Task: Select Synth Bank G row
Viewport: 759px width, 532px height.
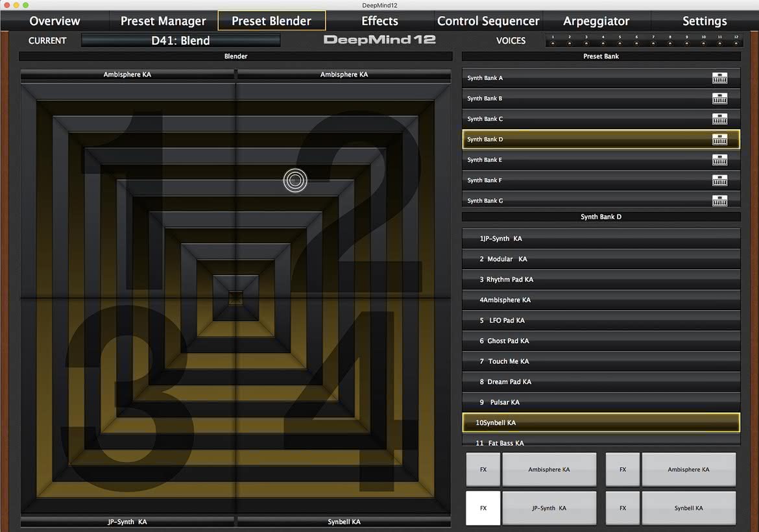Action: click(601, 200)
